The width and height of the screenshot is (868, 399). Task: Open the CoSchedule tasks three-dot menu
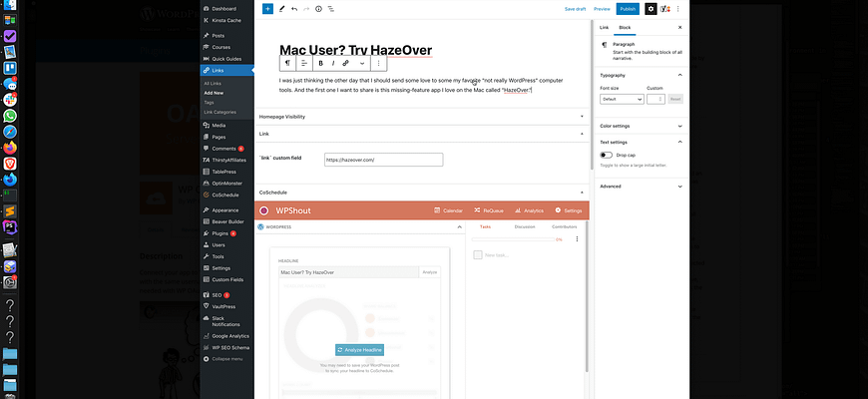coord(577,239)
